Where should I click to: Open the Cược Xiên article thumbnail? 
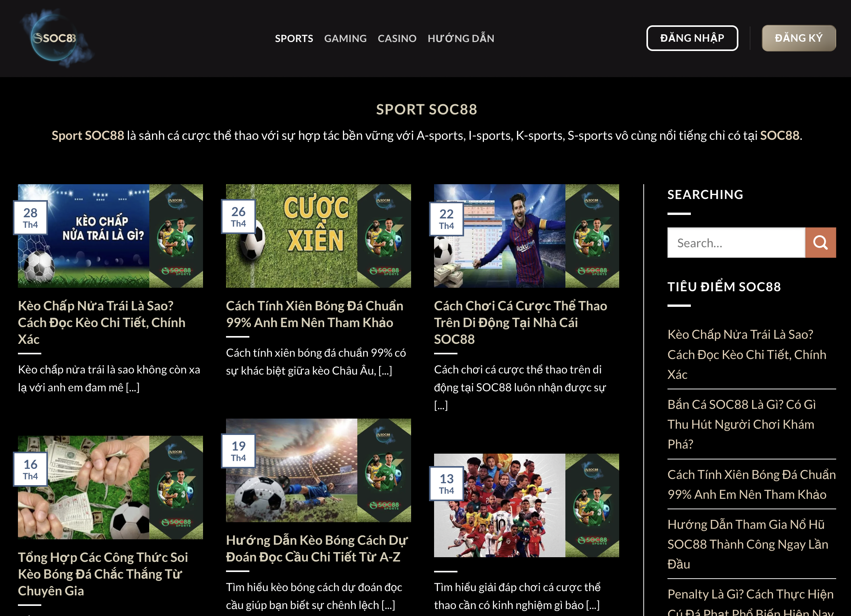pos(318,236)
